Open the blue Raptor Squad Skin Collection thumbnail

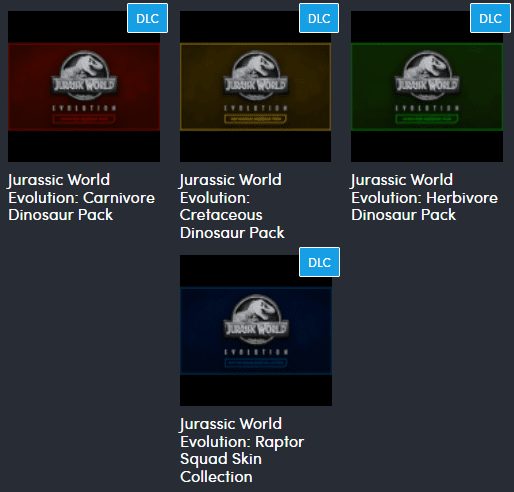[256, 330]
